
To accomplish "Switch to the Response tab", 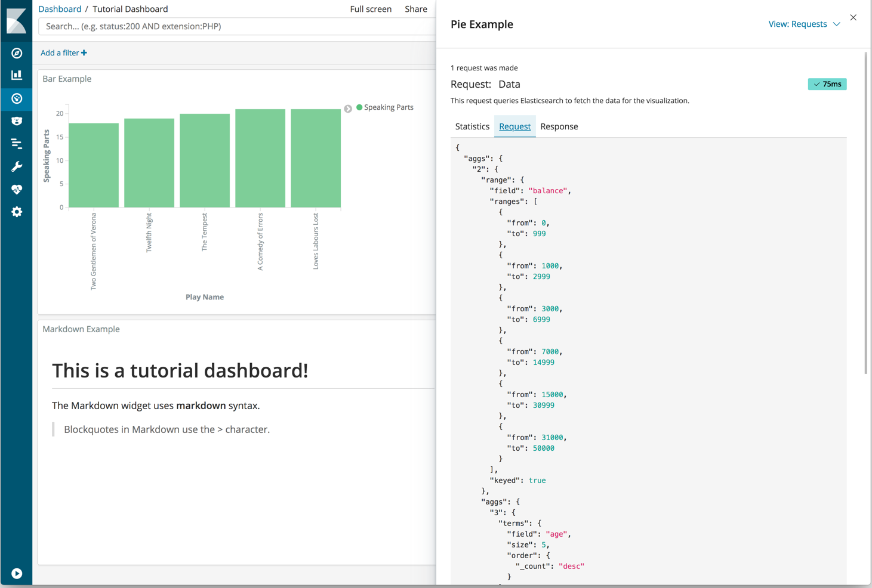I will (559, 126).
